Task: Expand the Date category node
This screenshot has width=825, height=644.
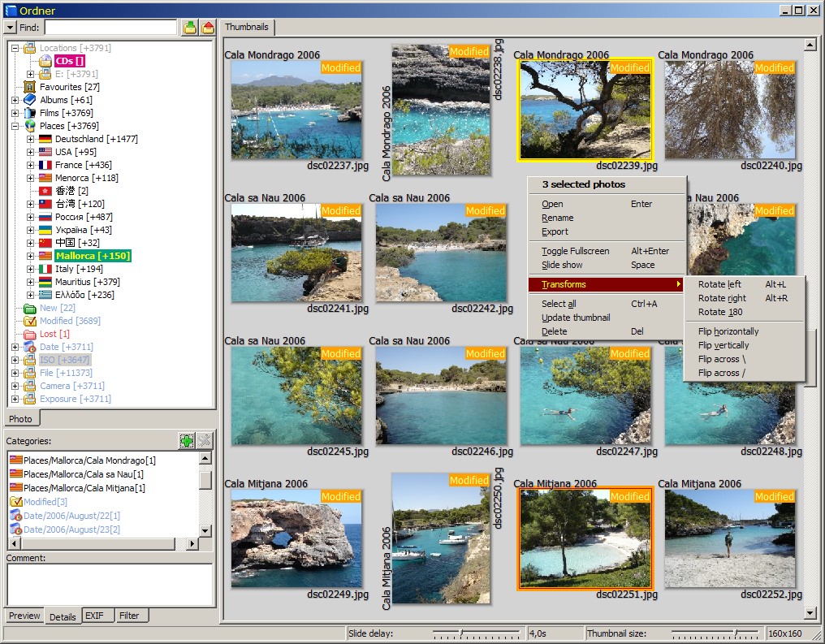Action: click(15, 347)
